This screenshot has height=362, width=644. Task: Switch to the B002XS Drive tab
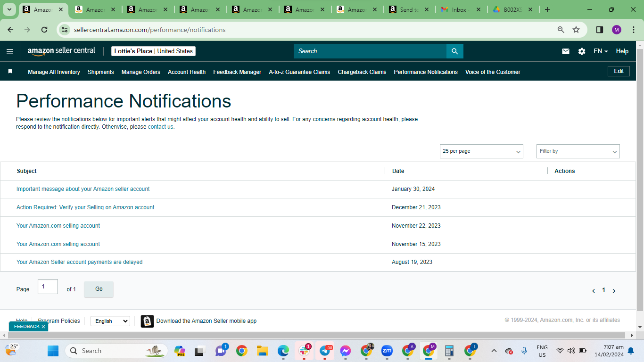tap(513, 9)
